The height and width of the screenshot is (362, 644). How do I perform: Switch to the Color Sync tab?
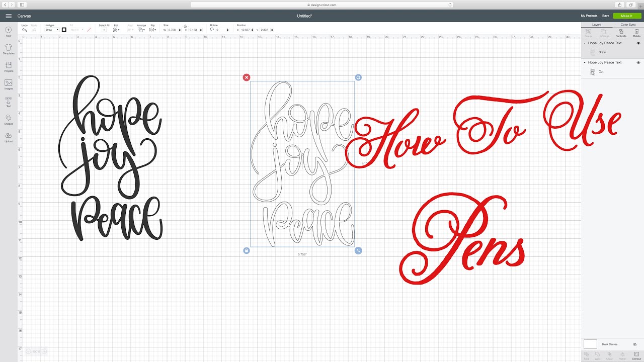(x=628, y=25)
